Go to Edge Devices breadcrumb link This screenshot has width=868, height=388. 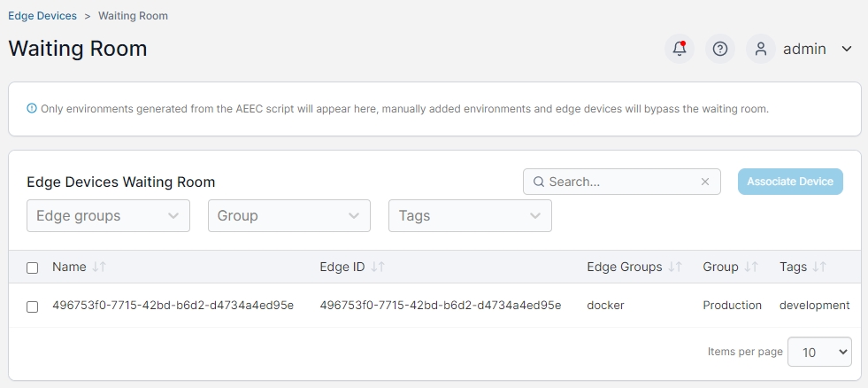tap(42, 16)
